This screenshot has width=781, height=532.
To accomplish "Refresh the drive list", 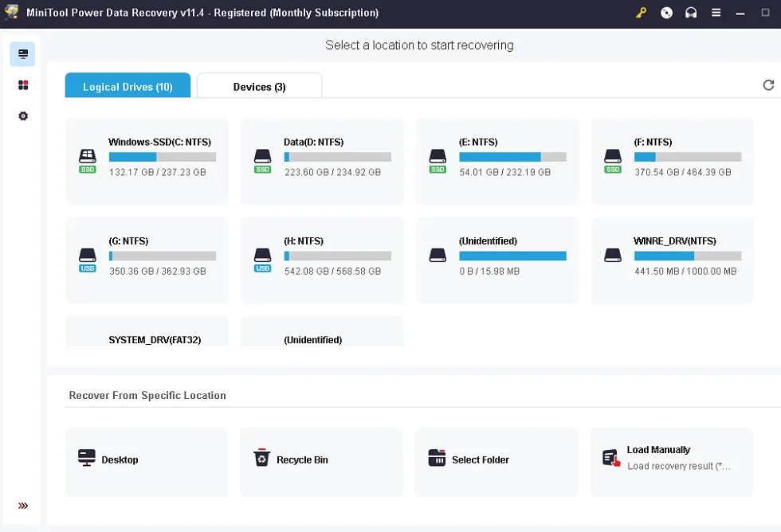I will [768, 85].
